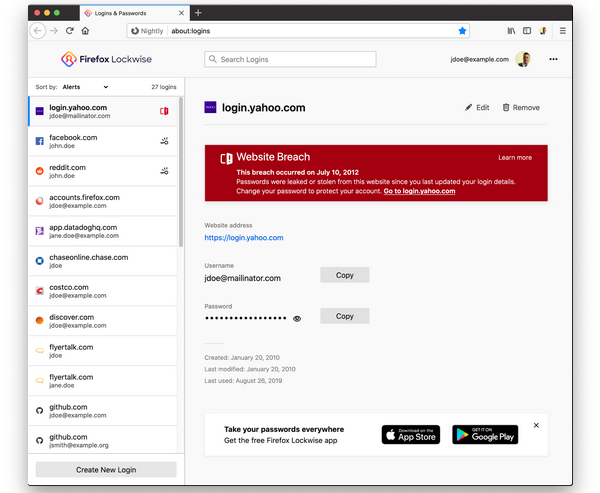Click the 'Last used: August 26, 2019' text
Image resolution: width=600 pixels, height=493 pixels.
pyautogui.click(x=243, y=381)
